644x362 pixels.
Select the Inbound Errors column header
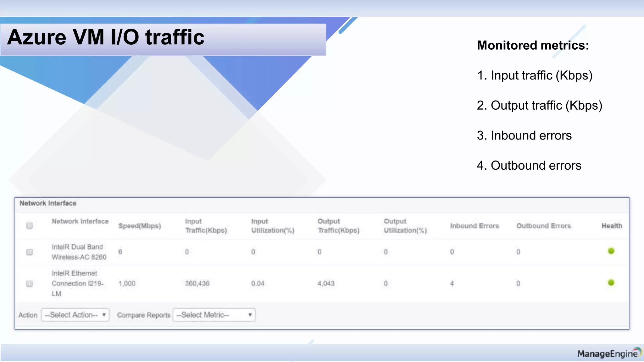pyautogui.click(x=475, y=226)
